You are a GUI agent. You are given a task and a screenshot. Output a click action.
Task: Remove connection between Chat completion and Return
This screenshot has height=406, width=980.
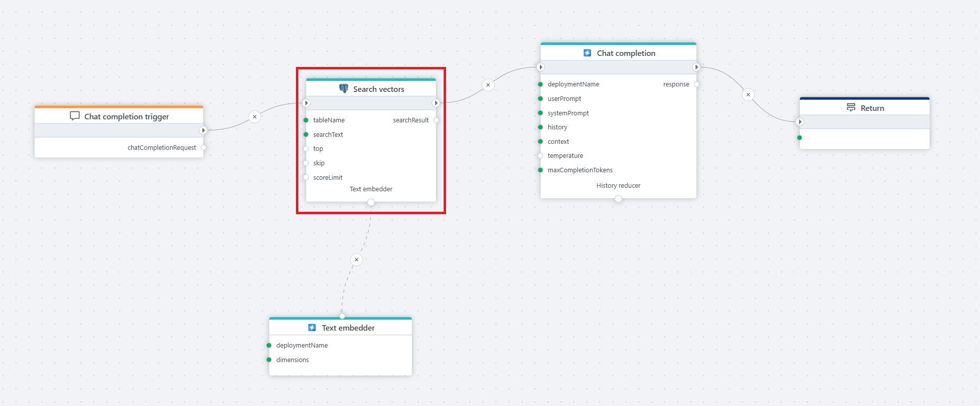point(748,95)
